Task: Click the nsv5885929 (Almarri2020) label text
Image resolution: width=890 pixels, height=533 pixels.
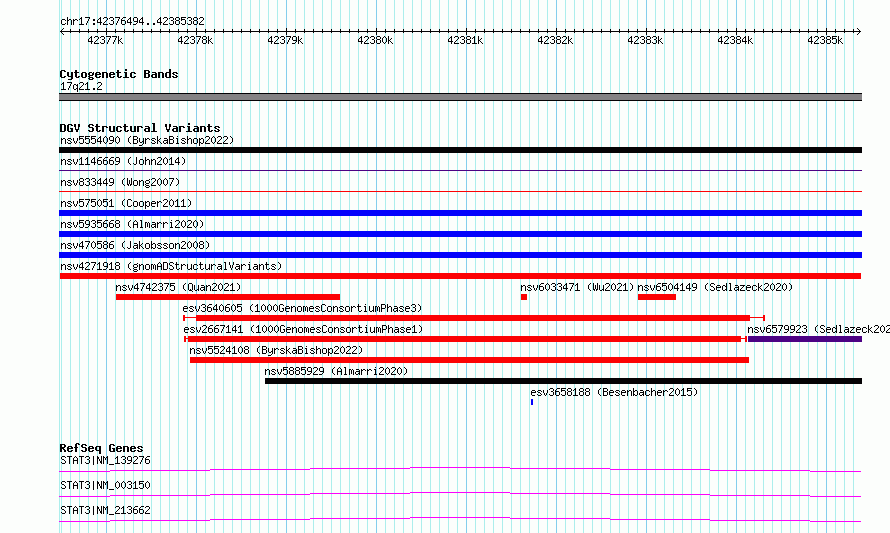Action: pyautogui.click(x=336, y=371)
